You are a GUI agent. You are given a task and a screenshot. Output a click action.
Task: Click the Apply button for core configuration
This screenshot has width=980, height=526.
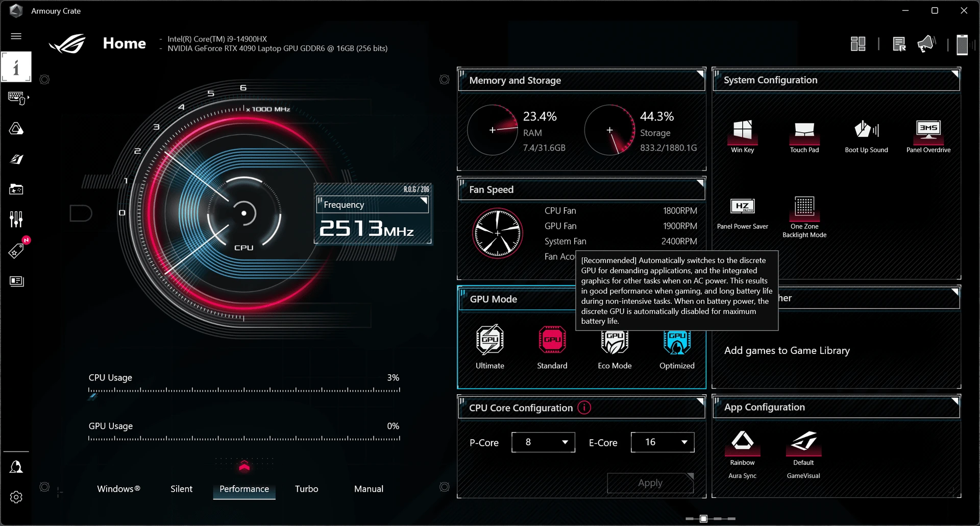(650, 483)
